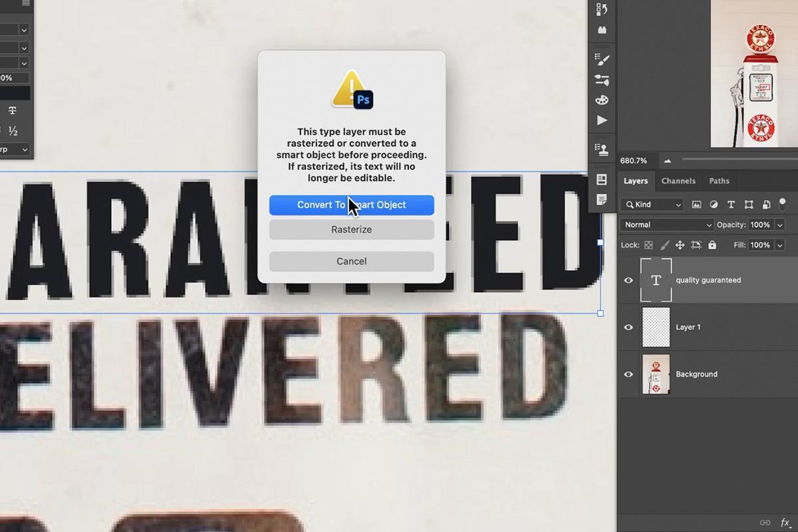Click the Rasterize button
This screenshot has height=532, width=798.
(x=352, y=229)
